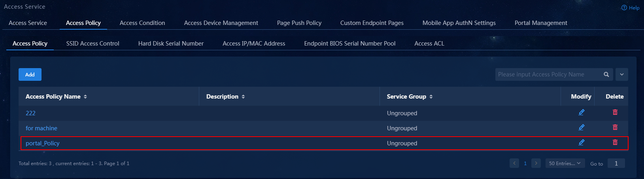Viewport: 644px width, 179px height.
Task: Click the search magnifier icon
Action: [x=606, y=74]
